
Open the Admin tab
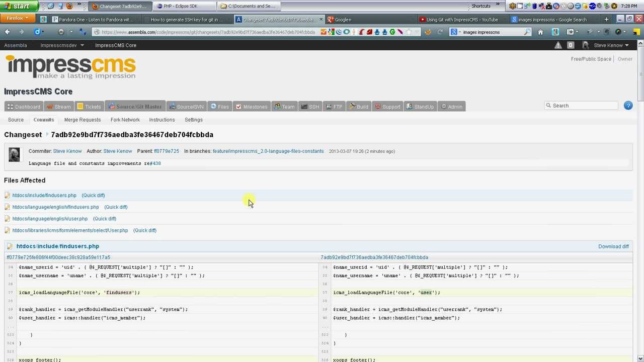point(451,107)
